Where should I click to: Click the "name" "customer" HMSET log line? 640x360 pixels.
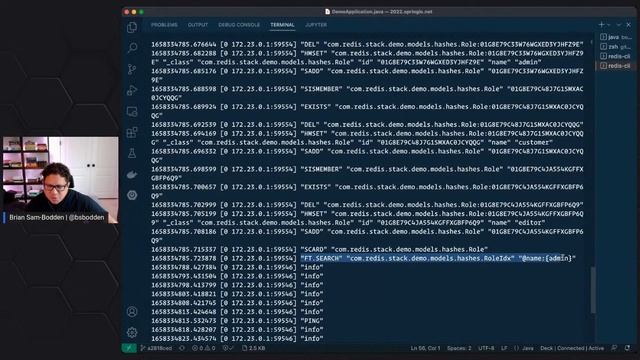pyautogui.click(x=367, y=138)
